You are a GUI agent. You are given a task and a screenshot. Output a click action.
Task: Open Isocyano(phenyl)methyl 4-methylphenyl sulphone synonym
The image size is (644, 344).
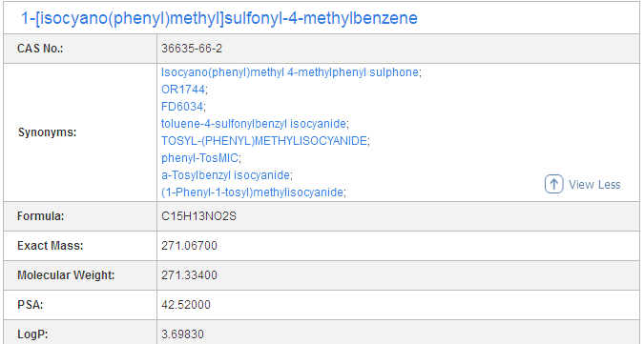coord(290,72)
